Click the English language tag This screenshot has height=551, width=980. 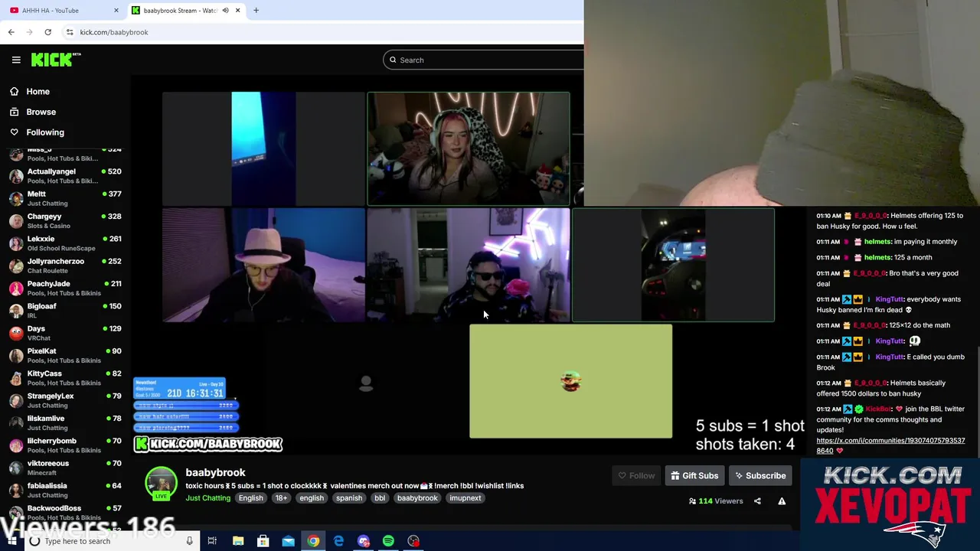click(250, 498)
